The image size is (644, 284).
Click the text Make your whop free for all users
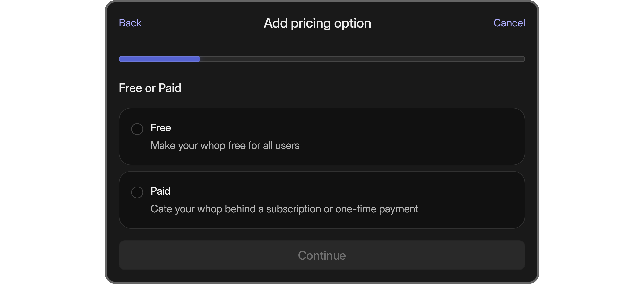click(225, 145)
